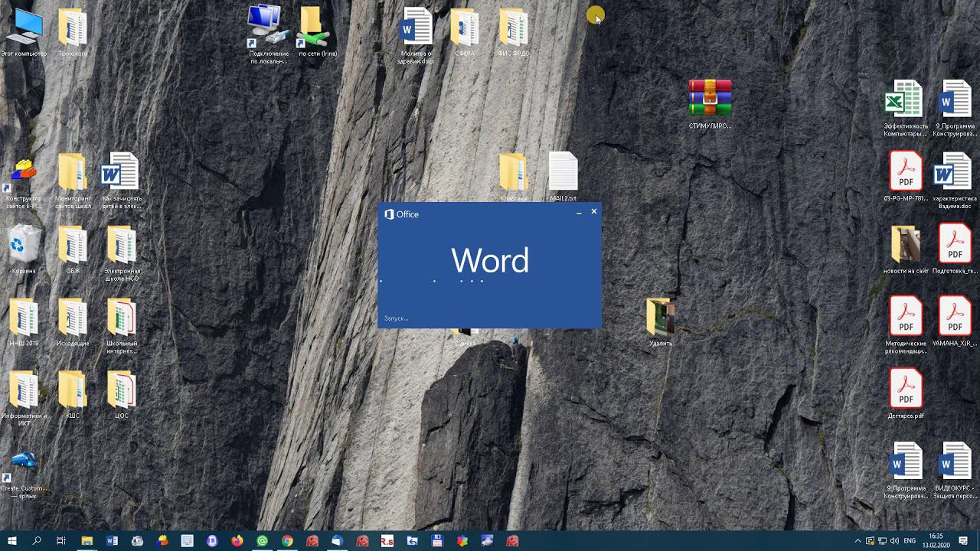The width and height of the screenshot is (980, 551).
Task: Select the 'по сети (Irina)' shortcut
Action: coord(317,32)
